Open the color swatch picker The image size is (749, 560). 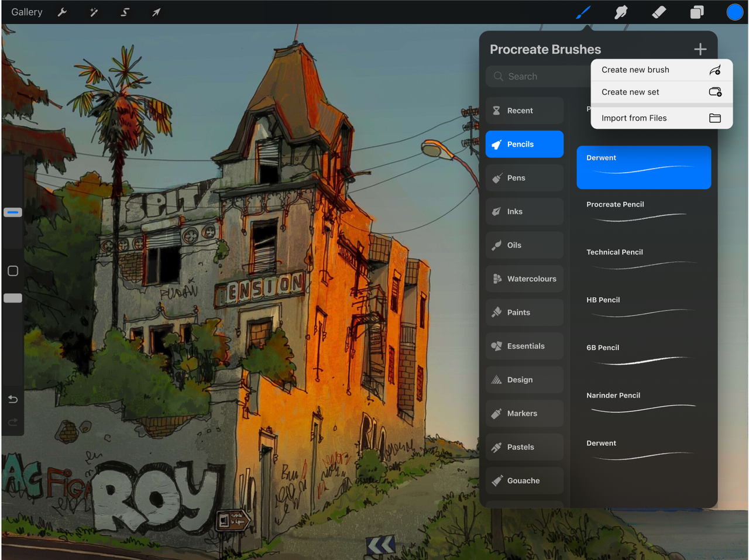coord(734,12)
